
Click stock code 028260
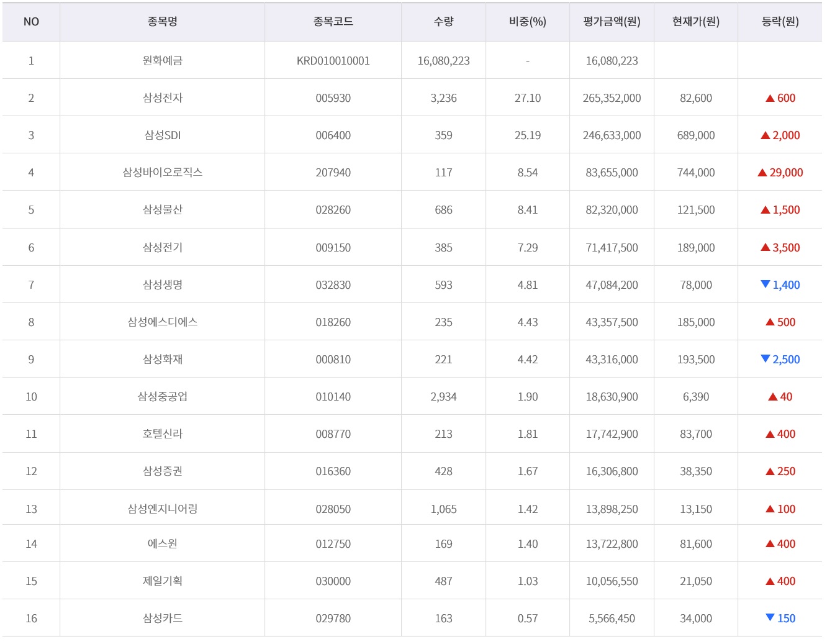point(333,210)
